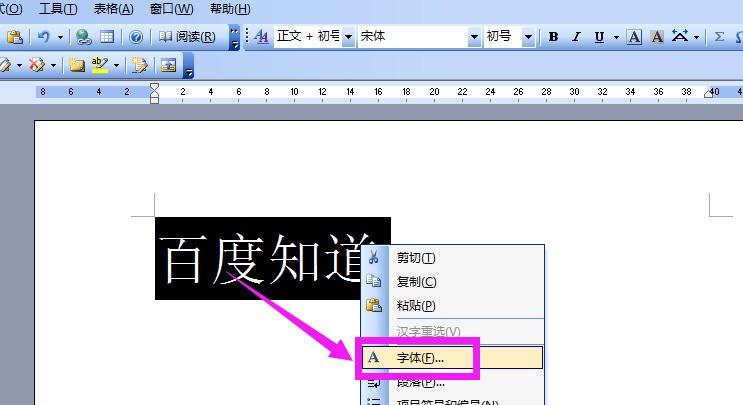This screenshot has height=405, width=743.
Task: Click the Reject Change red X icon
Action: [x=36, y=65]
